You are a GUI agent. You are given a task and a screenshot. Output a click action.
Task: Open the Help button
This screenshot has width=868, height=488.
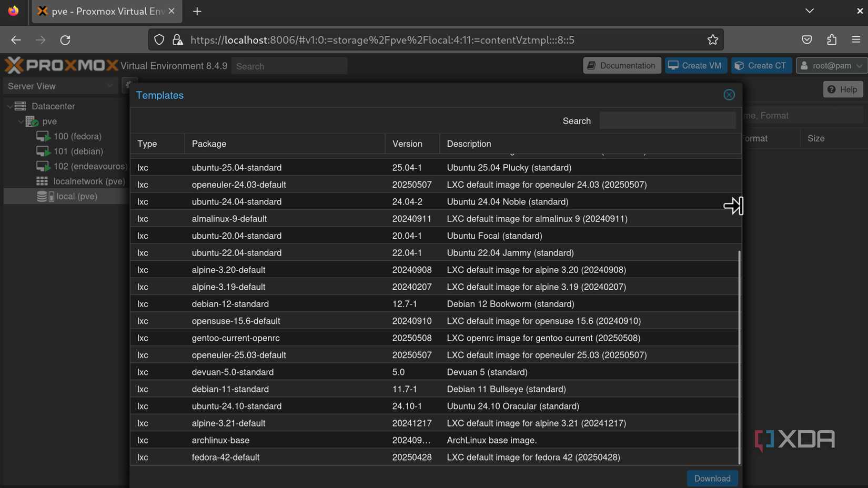842,89
